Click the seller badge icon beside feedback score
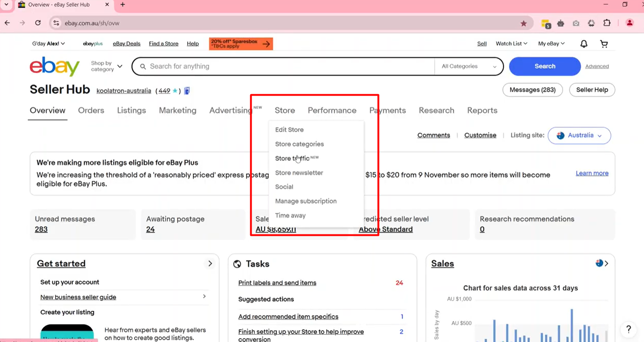This screenshot has width=644, height=342. [187, 91]
